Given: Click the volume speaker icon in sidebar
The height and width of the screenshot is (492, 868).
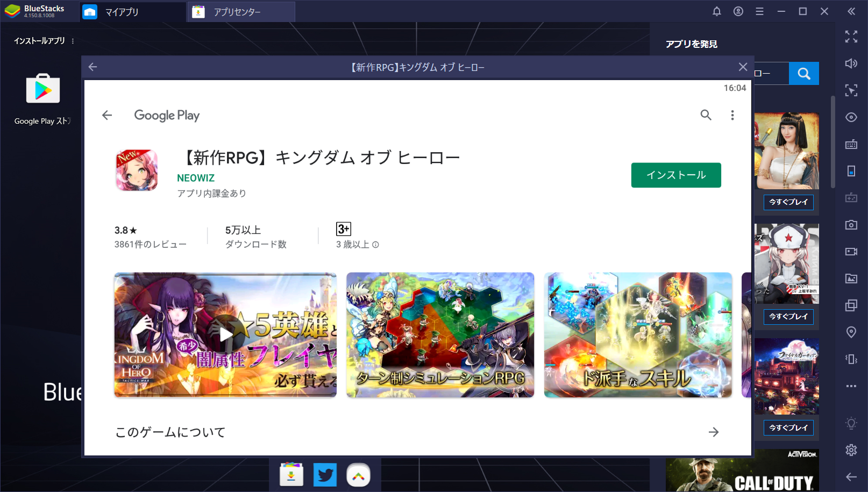Looking at the screenshot, I should click(851, 63).
